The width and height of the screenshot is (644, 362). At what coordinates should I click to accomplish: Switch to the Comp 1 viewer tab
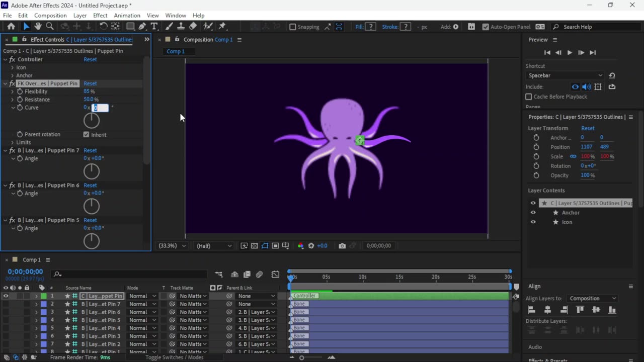(x=176, y=51)
